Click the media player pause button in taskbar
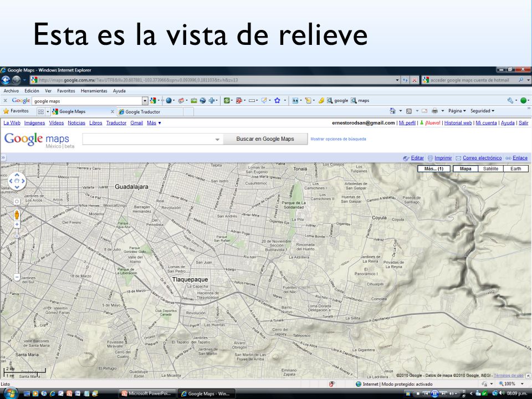This screenshot has width=532, height=399. (x=434, y=393)
